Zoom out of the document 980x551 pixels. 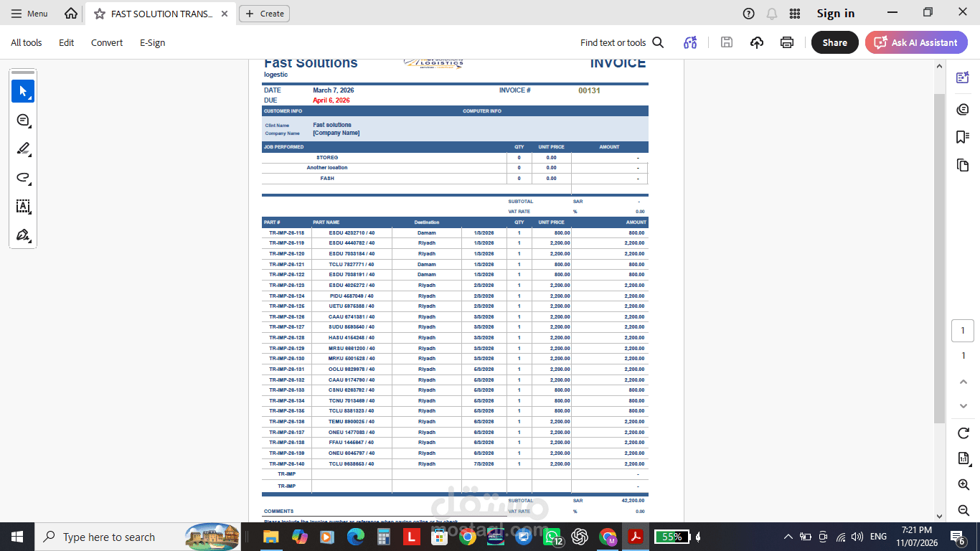[x=963, y=510]
